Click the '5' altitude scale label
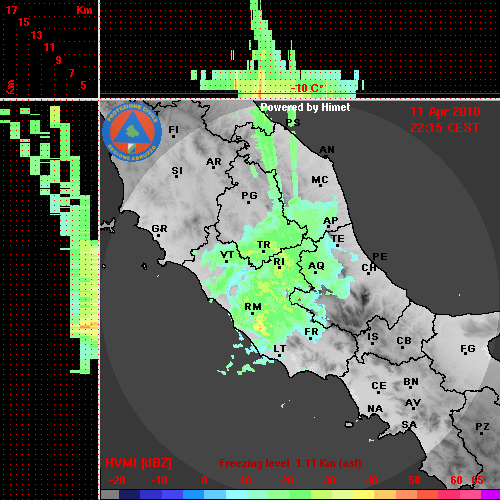Screen dimensions: 500x500 83,85
